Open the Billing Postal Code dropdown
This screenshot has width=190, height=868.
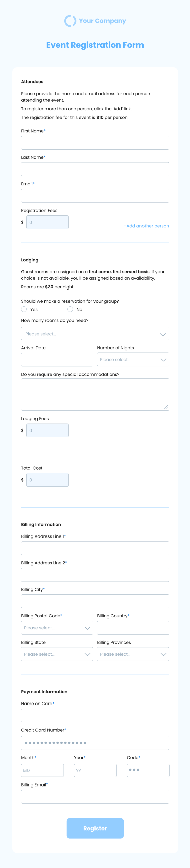pos(57,628)
